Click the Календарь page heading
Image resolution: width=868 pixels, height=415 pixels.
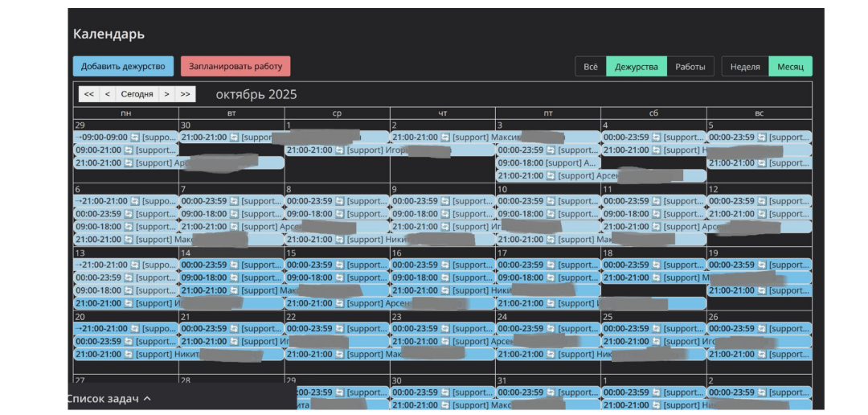(x=108, y=35)
